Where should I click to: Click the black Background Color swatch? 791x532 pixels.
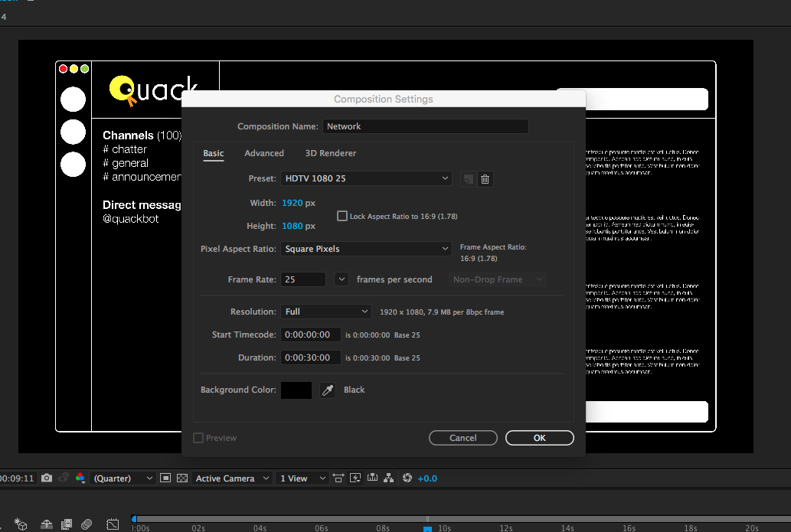[x=296, y=390]
